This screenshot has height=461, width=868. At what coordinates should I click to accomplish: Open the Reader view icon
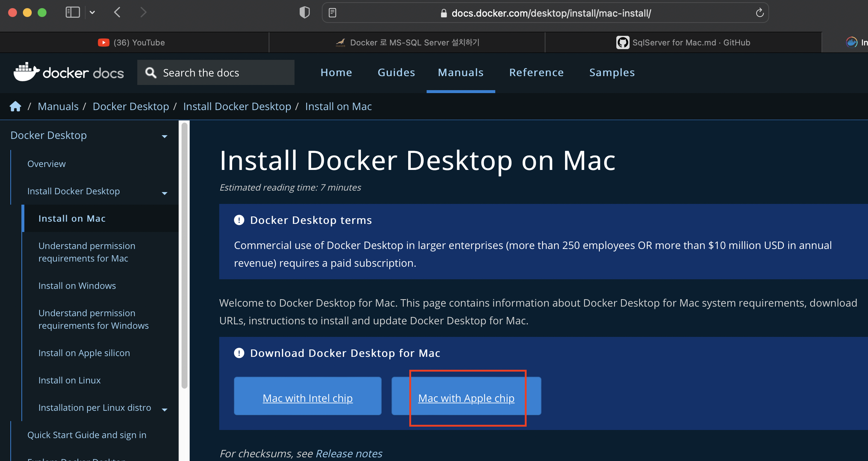click(x=332, y=13)
